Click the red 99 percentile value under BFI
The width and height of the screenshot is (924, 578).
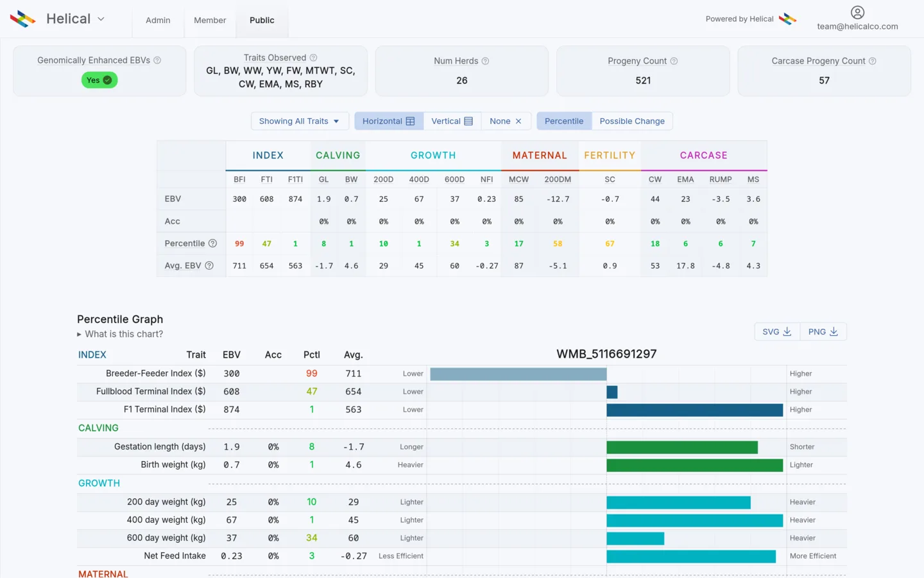pyautogui.click(x=239, y=243)
